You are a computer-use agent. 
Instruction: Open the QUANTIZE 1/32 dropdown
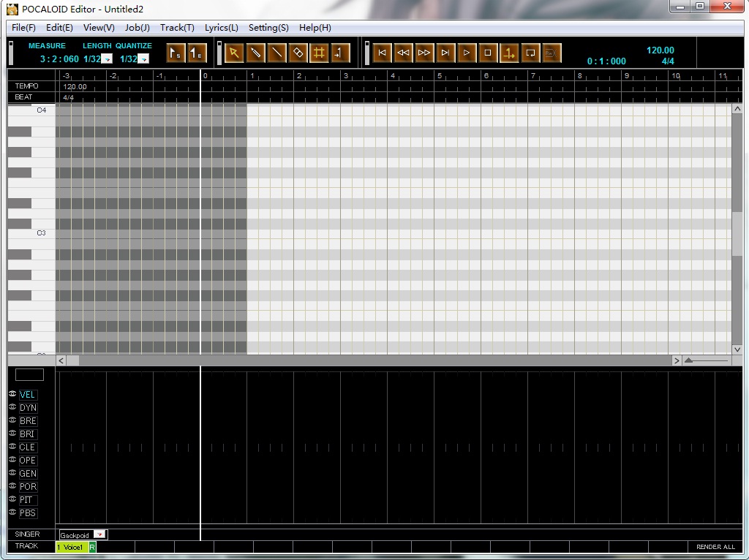click(x=144, y=59)
